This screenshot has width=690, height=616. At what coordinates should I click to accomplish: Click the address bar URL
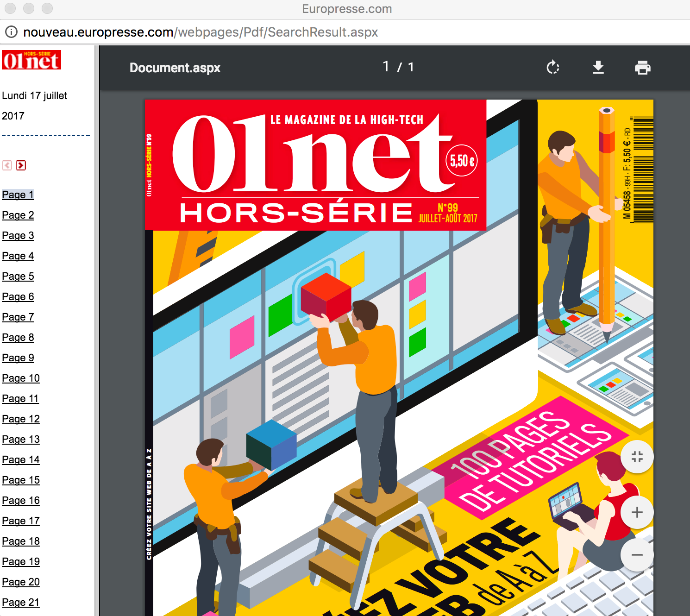click(201, 32)
